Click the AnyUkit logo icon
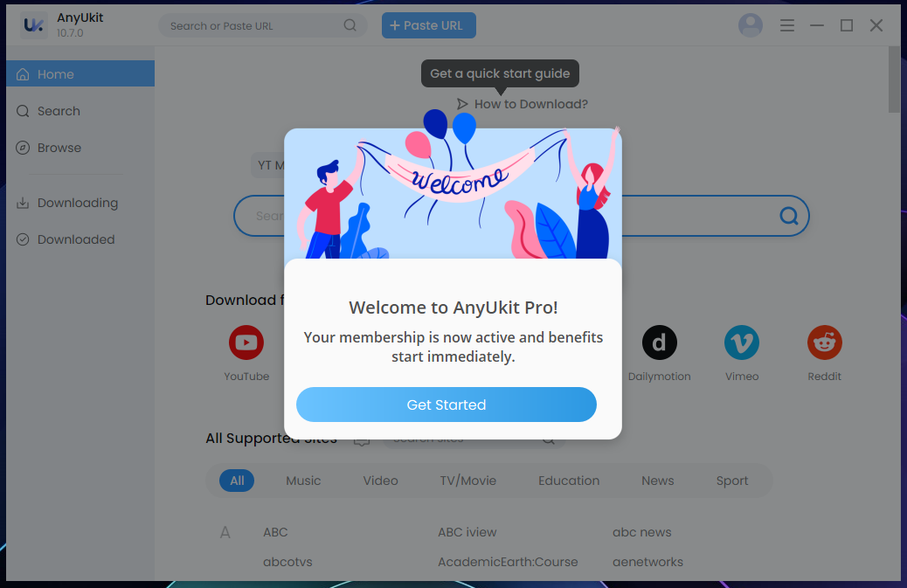 pos(33,25)
